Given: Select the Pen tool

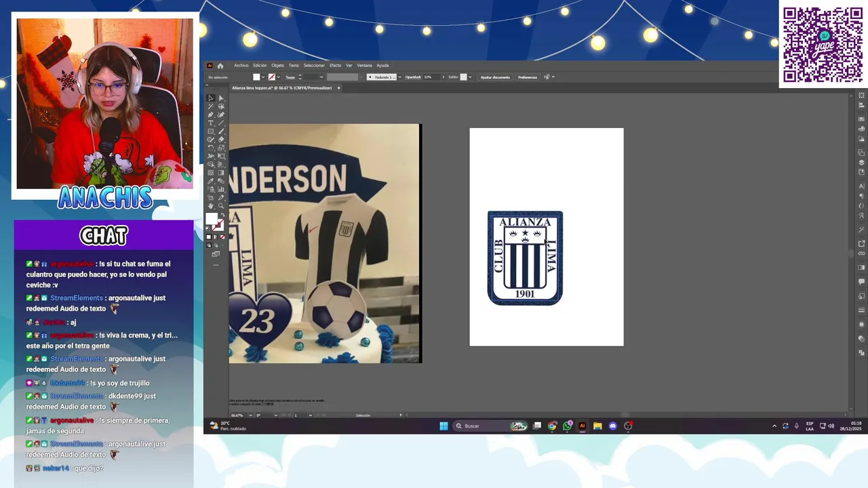Looking at the screenshot, I should click(x=210, y=115).
